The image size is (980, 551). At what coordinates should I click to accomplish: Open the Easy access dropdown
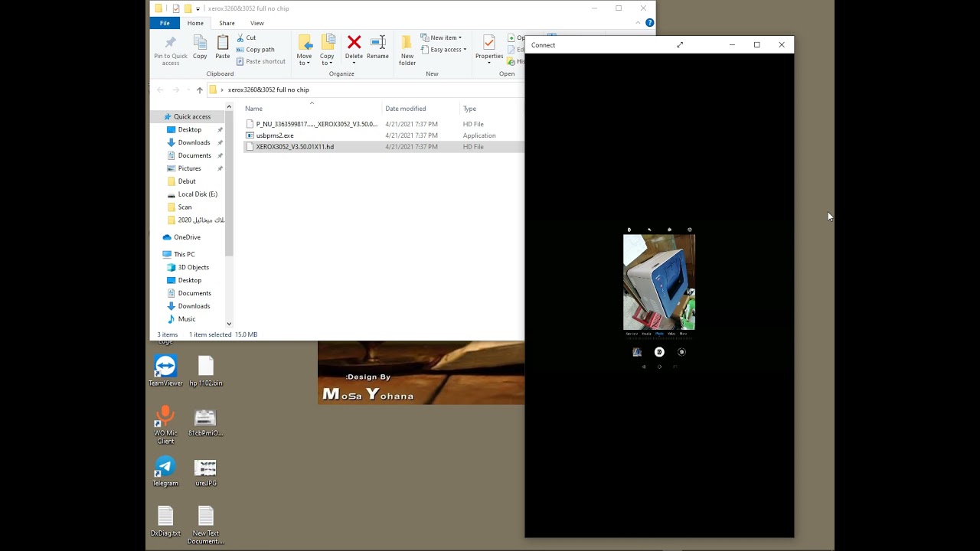(x=444, y=50)
